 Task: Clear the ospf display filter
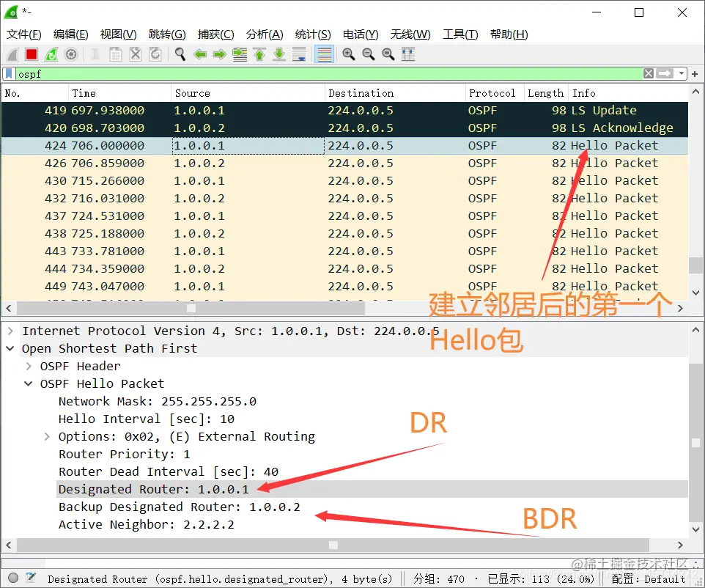(649, 74)
